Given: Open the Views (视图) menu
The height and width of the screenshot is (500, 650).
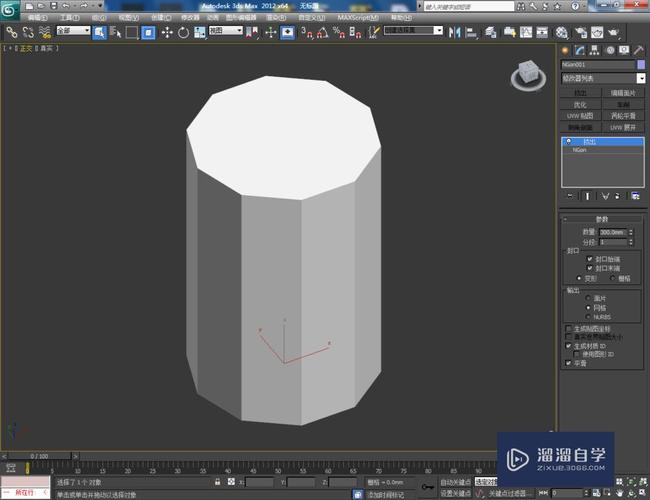Looking at the screenshot, I should [129, 17].
